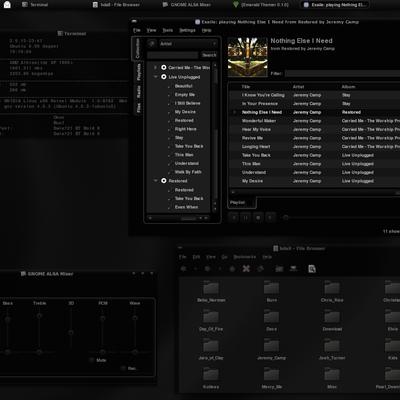Focus the collection search field
The height and width of the screenshot is (400, 400).
[173, 55]
